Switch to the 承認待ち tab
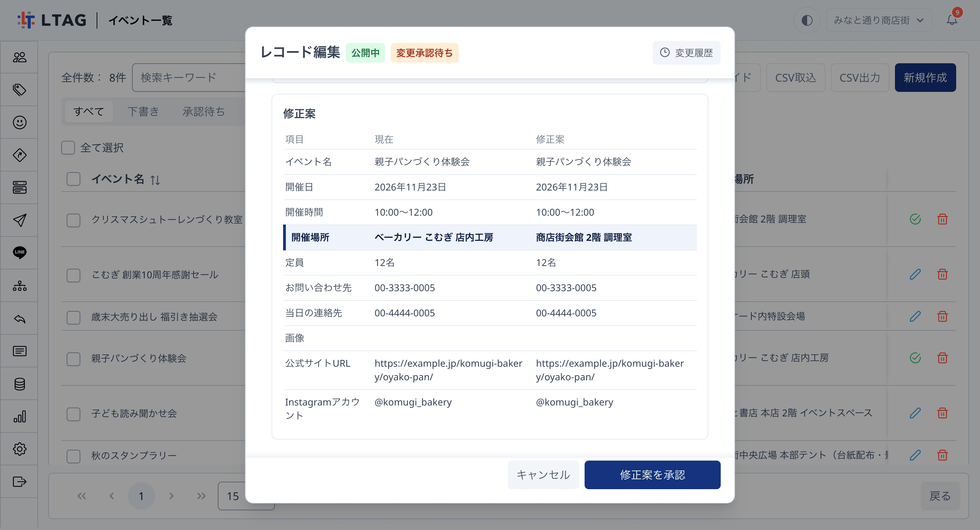 coord(203,111)
